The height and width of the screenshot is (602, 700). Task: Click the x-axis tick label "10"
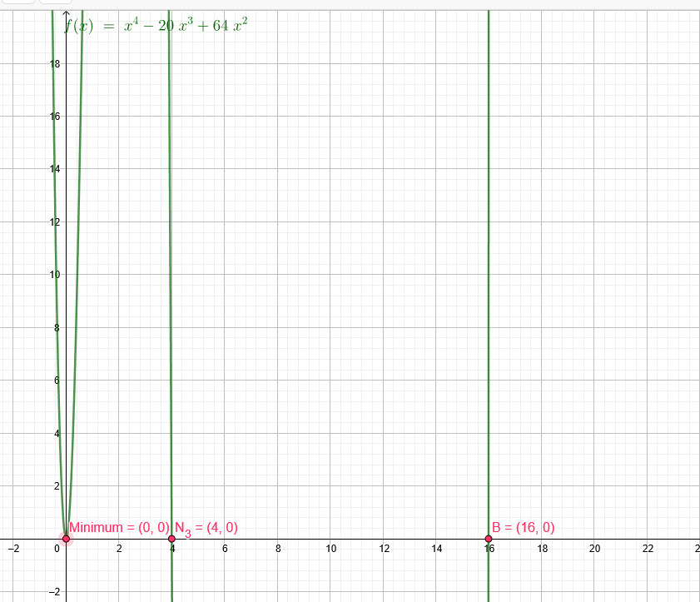pyautogui.click(x=330, y=549)
